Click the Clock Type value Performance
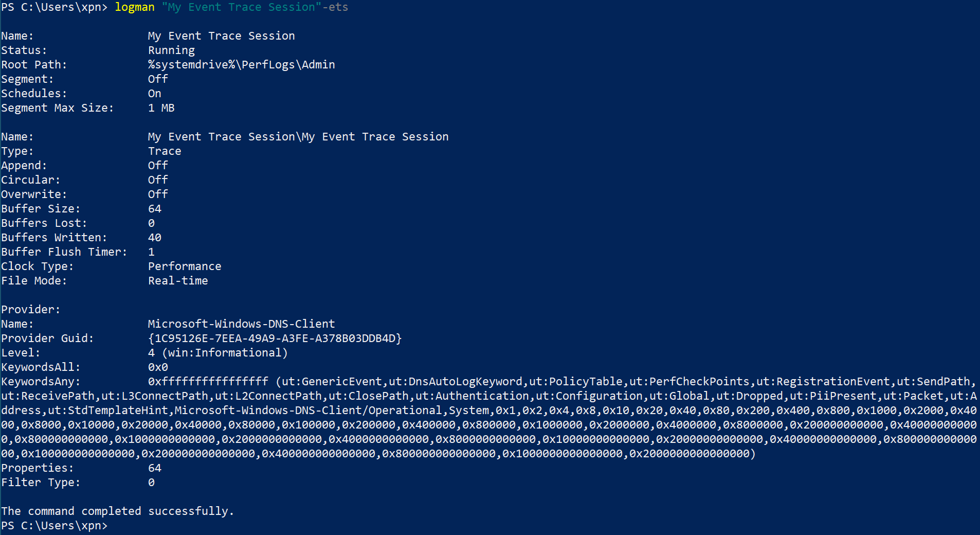The width and height of the screenshot is (980, 535). coord(185,266)
